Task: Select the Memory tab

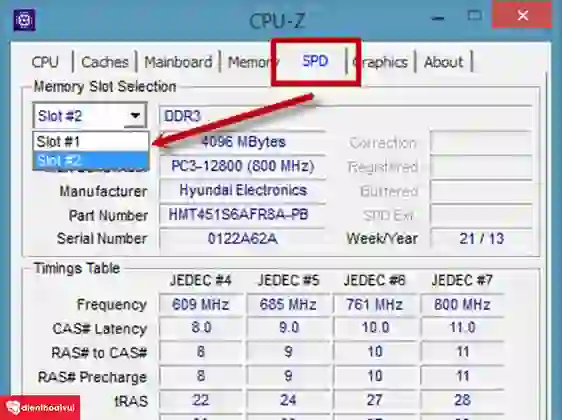Action: click(252, 62)
